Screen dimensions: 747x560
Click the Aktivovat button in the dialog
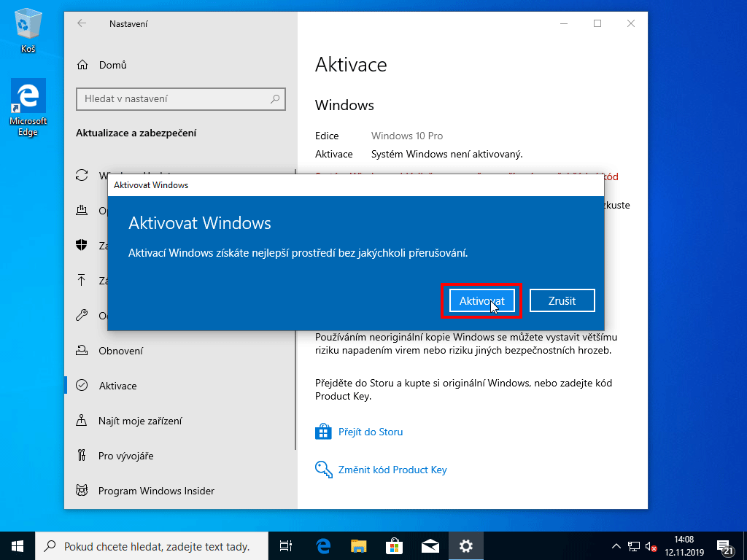pos(481,300)
